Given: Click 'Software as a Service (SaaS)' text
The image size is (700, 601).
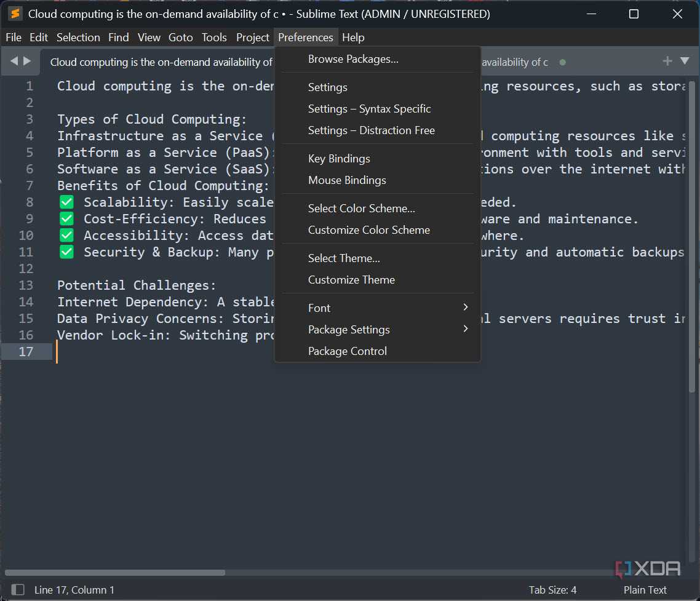Looking at the screenshot, I should click(x=164, y=169).
